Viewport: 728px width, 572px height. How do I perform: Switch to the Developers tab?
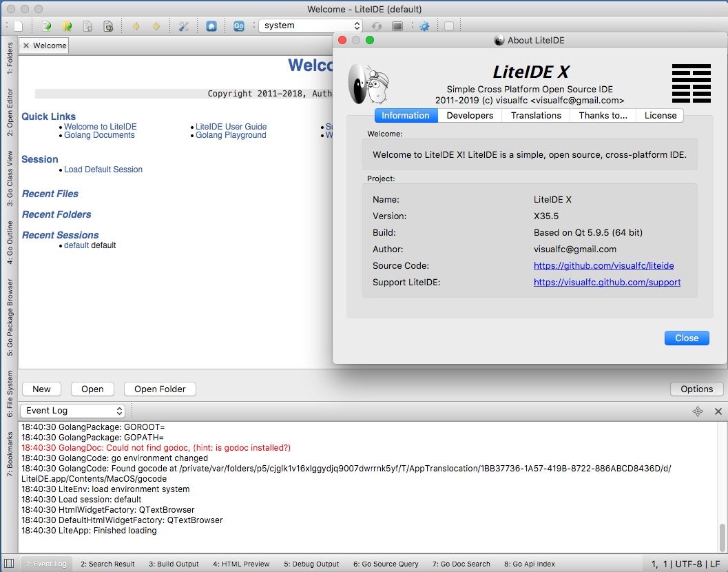coord(470,116)
